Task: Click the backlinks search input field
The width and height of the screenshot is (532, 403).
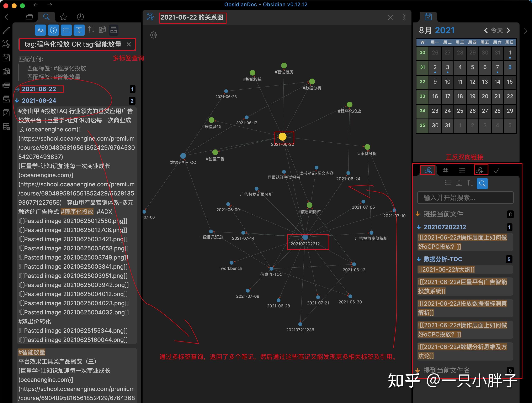Action: point(465,198)
